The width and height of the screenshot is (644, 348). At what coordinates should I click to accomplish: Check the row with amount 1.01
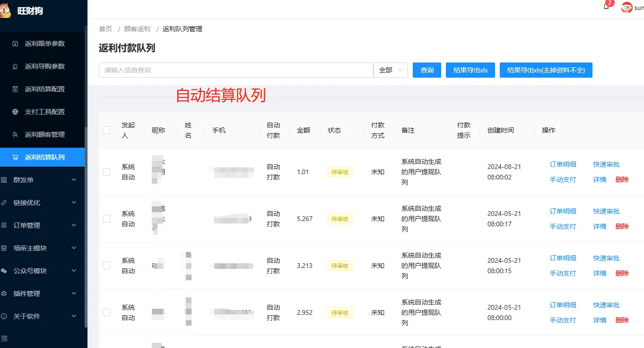point(106,172)
